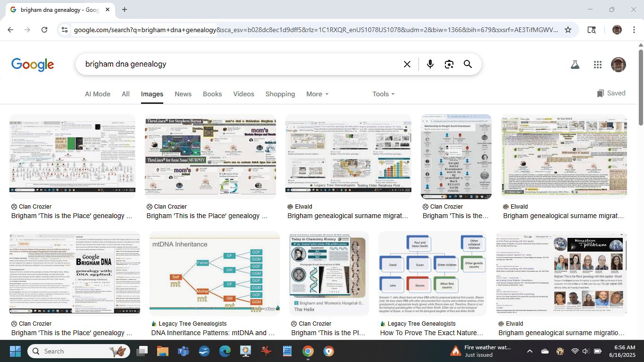Open 'How To Prove The Exact Nature' link
This screenshot has height=362, width=644.
(432, 333)
